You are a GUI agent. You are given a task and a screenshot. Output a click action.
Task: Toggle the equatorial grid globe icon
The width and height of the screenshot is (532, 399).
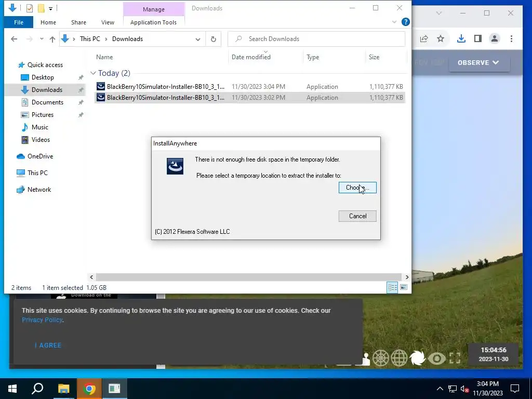coord(400,358)
